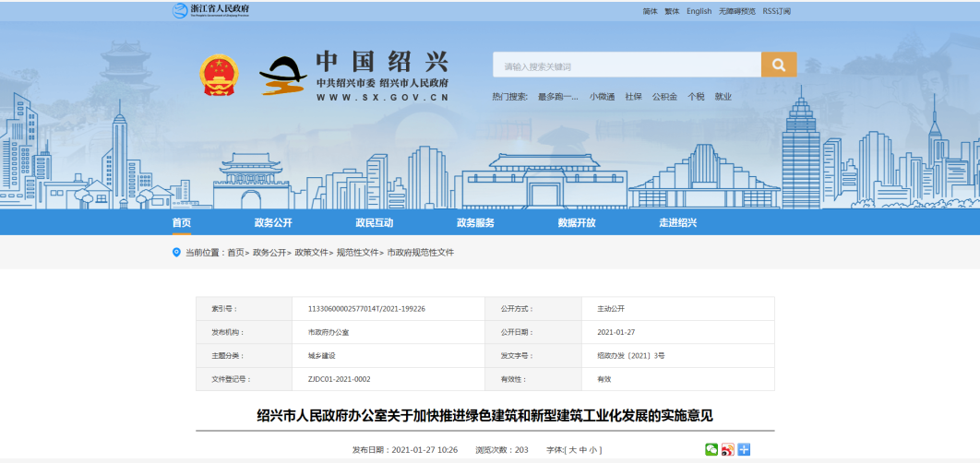Screen dimensions: 980x463
Task: Open 无障碍预览 accessibility preview
Action: pyautogui.click(x=737, y=11)
